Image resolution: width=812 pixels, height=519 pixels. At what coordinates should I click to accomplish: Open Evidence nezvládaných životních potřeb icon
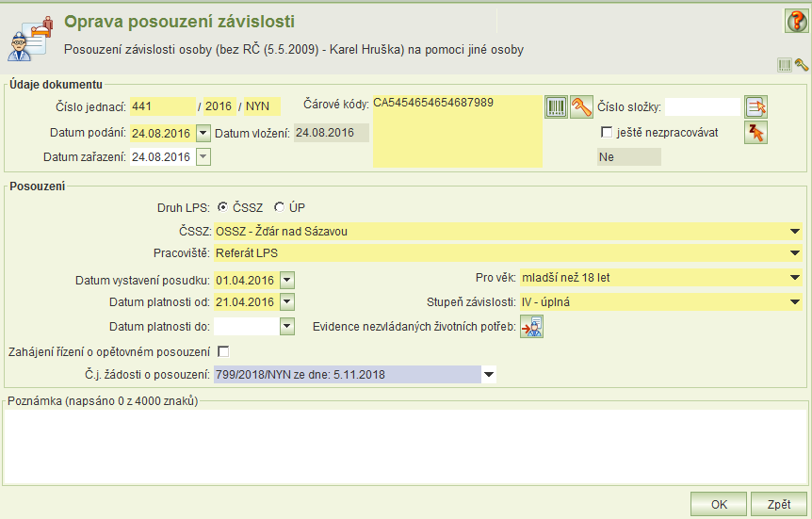[532, 327]
